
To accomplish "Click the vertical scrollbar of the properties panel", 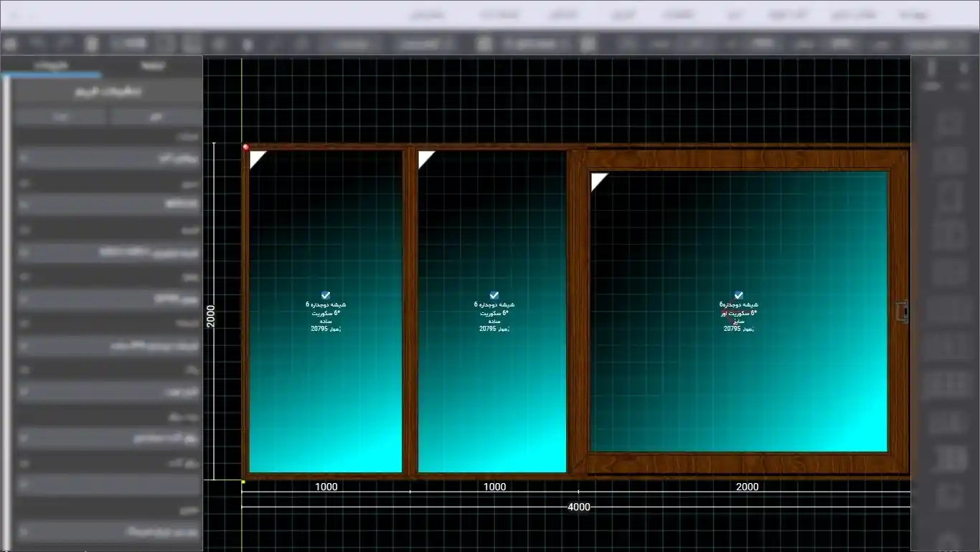I will pyautogui.click(x=7, y=312).
